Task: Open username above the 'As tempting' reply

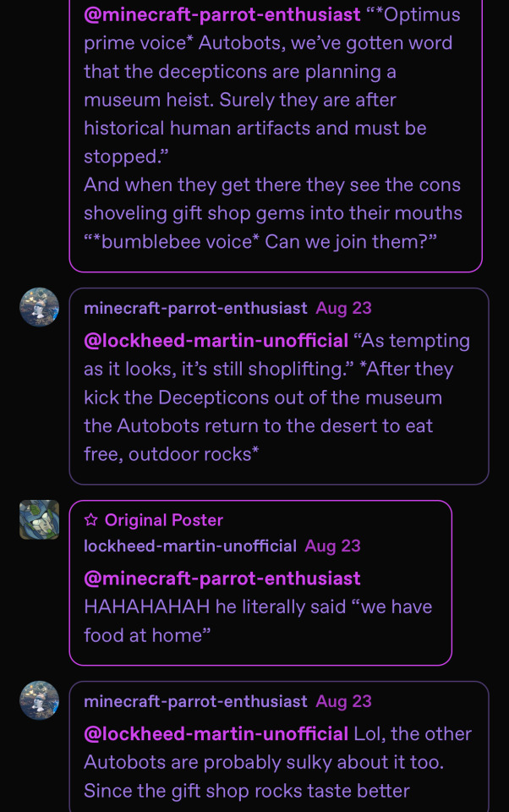Action: tap(195, 309)
